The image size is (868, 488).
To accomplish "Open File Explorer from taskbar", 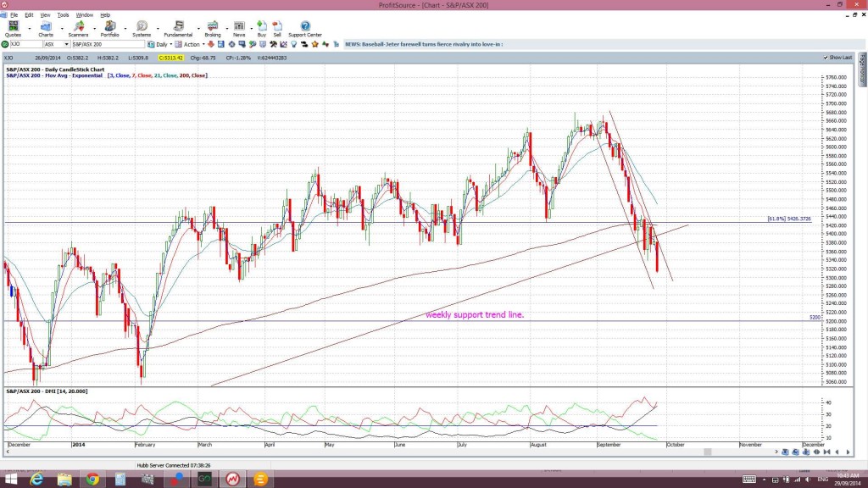I will (64, 480).
